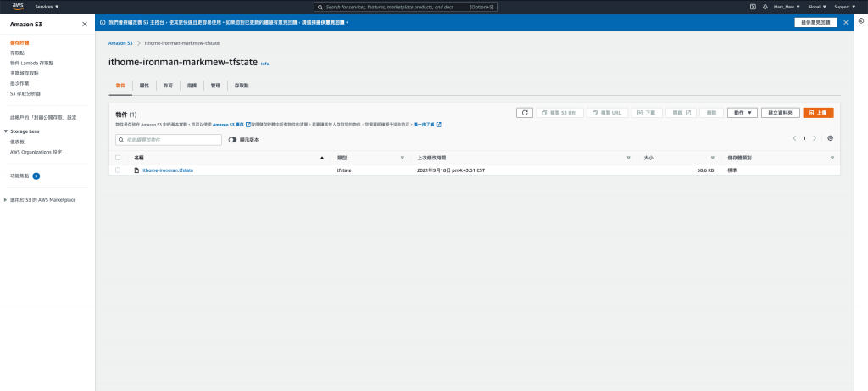
Task: Sort by the type column arrow
Action: coord(403,158)
